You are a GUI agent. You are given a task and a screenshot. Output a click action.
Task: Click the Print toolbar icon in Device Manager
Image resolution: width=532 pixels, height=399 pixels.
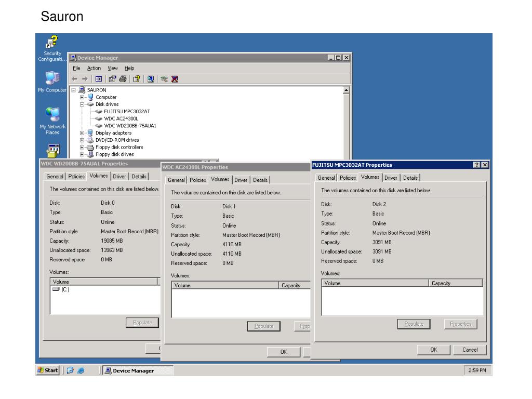click(123, 79)
